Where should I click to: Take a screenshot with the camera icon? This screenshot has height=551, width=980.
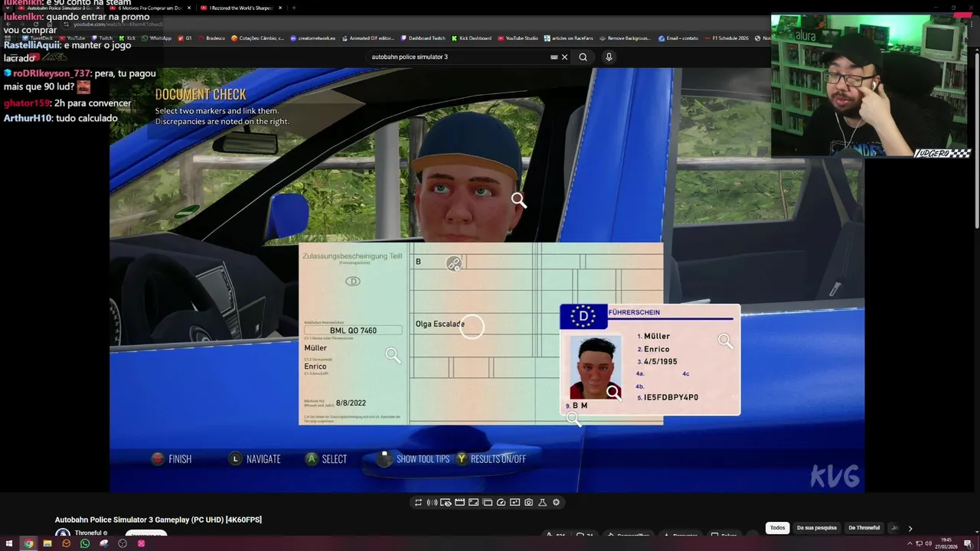pyautogui.click(x=528, y=503)
